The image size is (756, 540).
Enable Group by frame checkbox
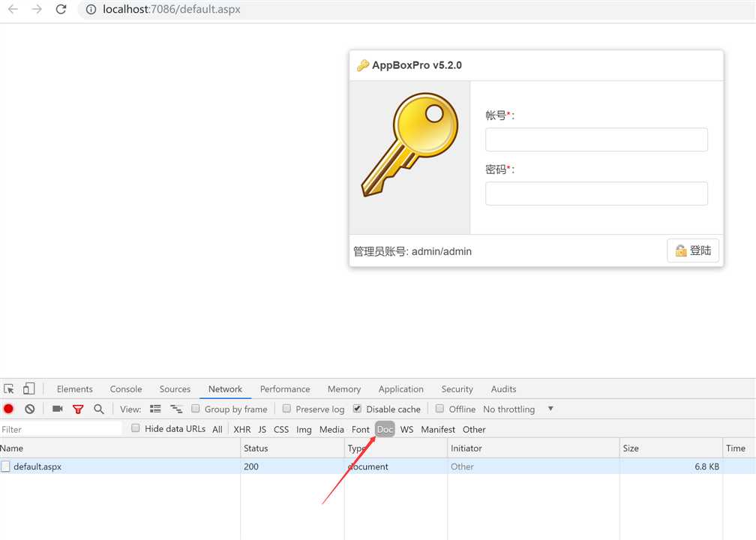pyautogui.click(x=195, y=408)
